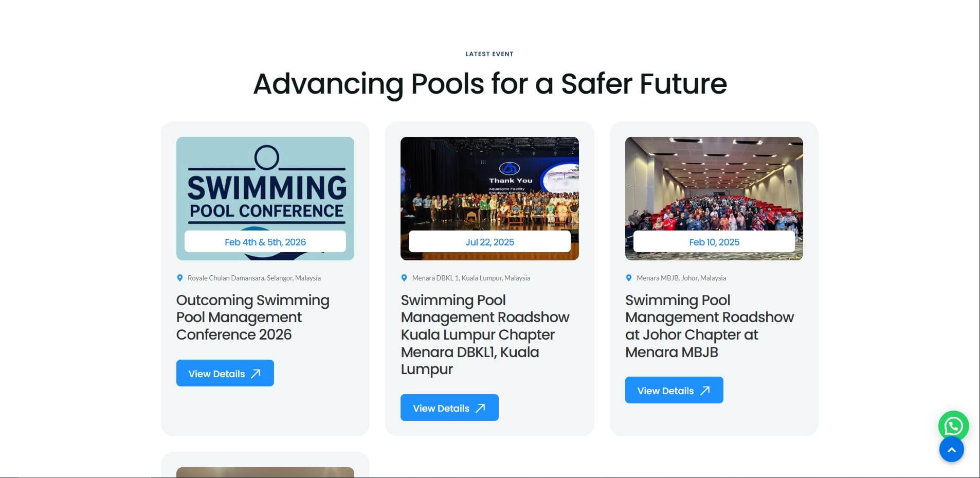Click the Johor Chapter at Menara MBJB title
The width and height of the screenshot is (980, 478).
point(710,326)
